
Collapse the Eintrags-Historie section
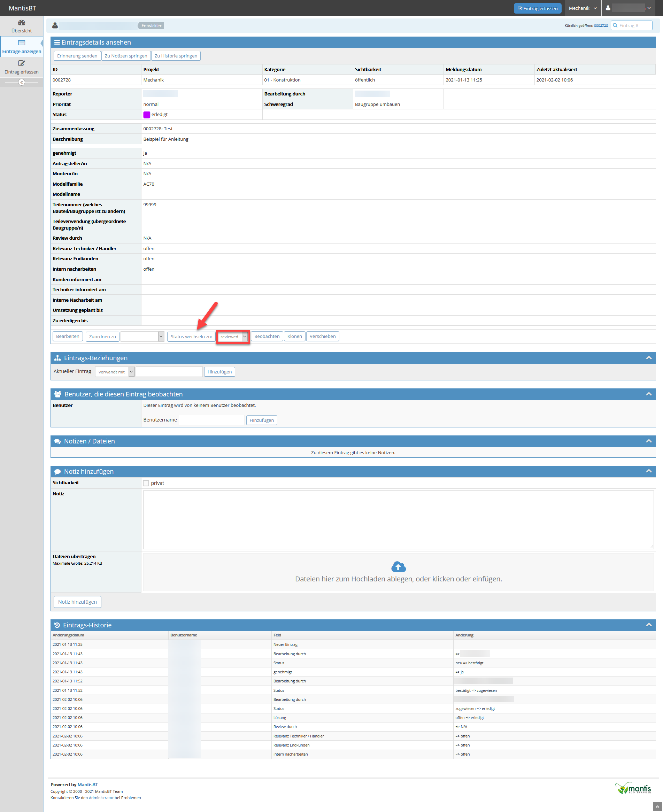click(648, 625)
